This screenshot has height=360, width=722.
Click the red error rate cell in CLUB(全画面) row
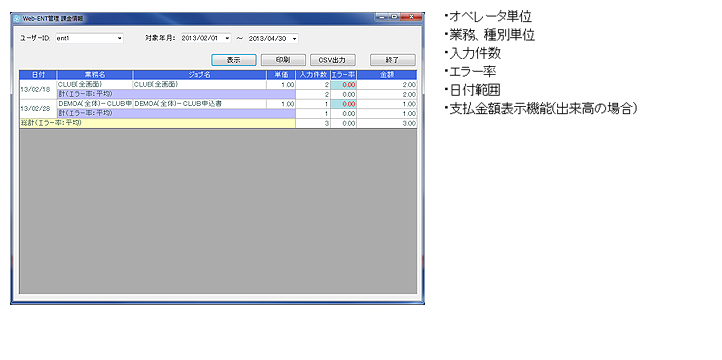pyautogui.click(x=344, y=85)
